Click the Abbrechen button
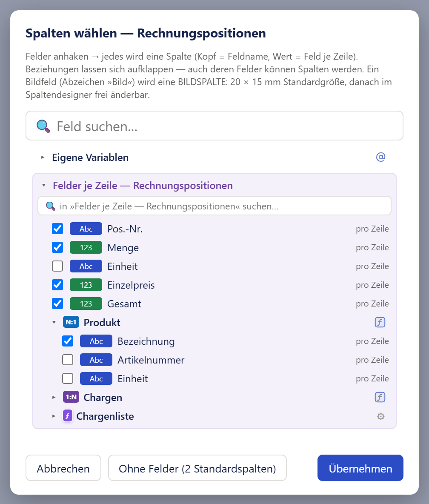Viewport: 429px width, 504px height. click(x=63, y=468)
